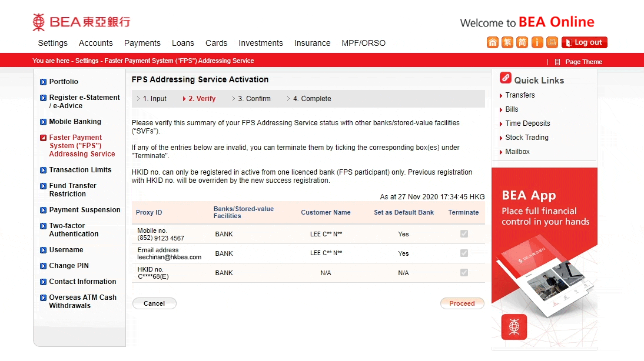Open the Accounts menu
Viewport: 644px width, 361px height.
96,43
